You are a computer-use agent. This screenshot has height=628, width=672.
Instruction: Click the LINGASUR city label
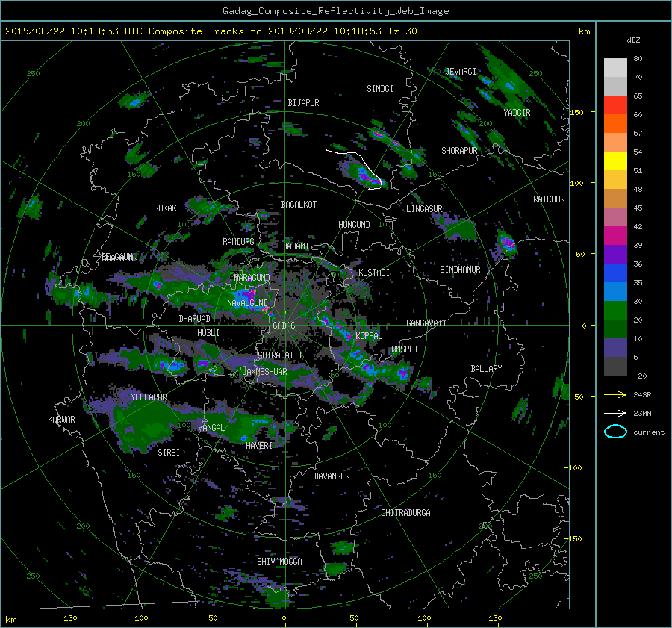click(424, 209)
